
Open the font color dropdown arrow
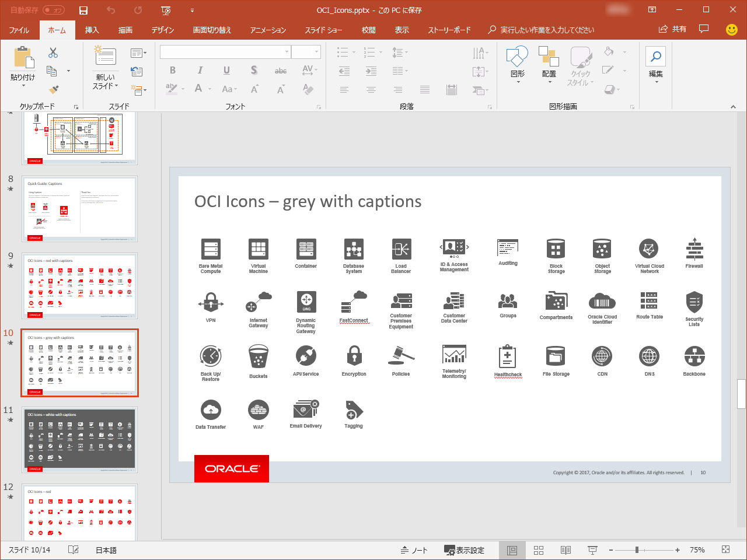(210, 89)
